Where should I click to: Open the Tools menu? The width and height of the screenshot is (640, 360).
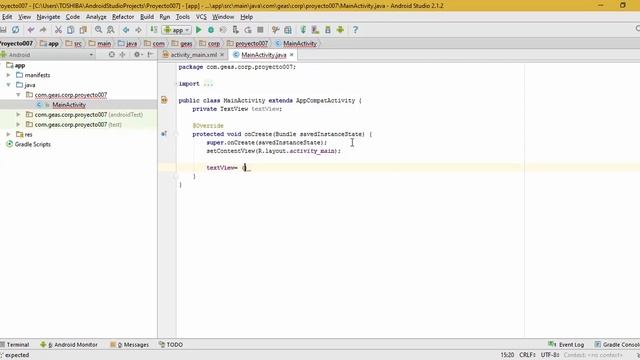point(182,17)
